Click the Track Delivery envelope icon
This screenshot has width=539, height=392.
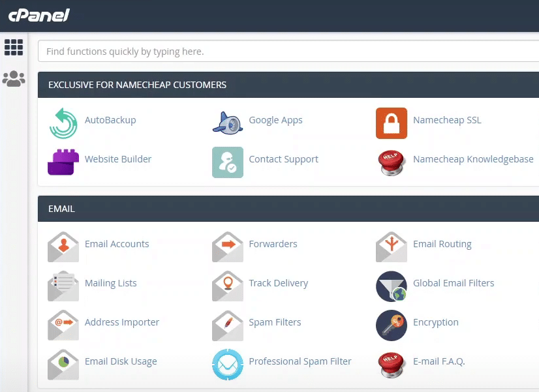228,286
